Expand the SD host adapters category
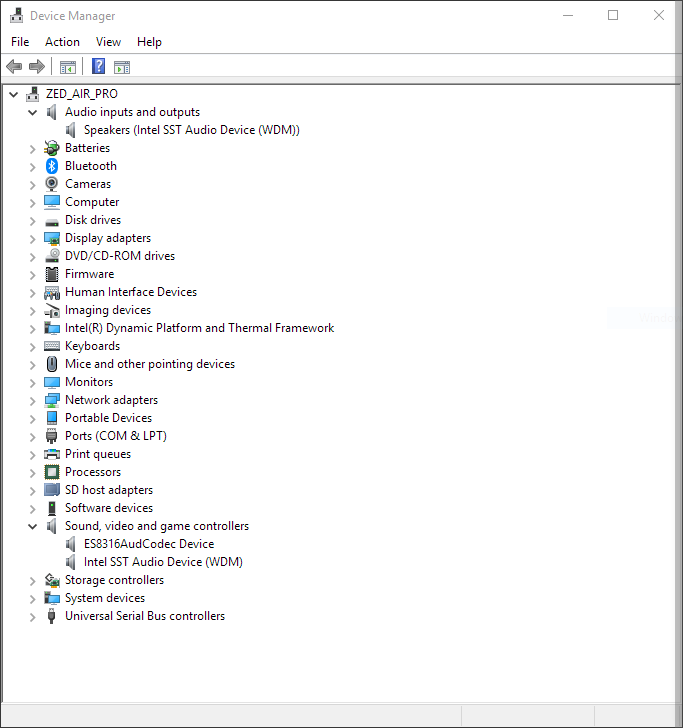 pos(33,491)
